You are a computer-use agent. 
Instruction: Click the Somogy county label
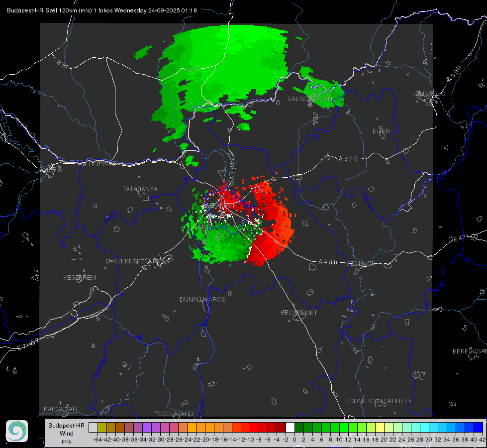click(100, 367)
